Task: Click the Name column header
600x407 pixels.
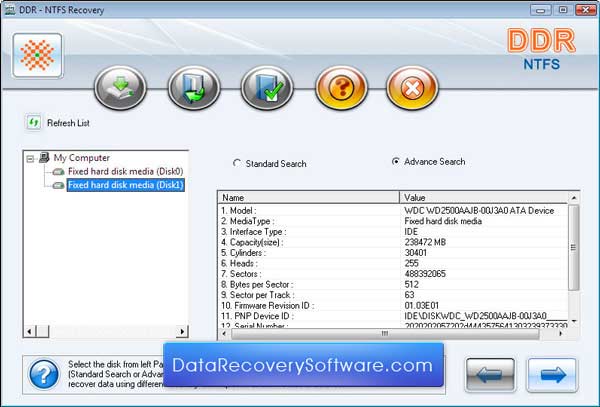Action: click(x=308, y=197)
